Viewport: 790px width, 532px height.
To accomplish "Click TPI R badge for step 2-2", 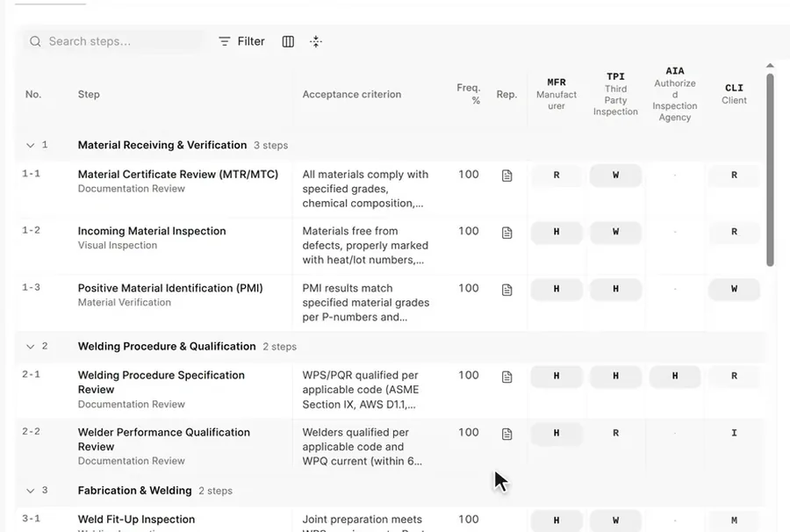I will click(615, 434).
